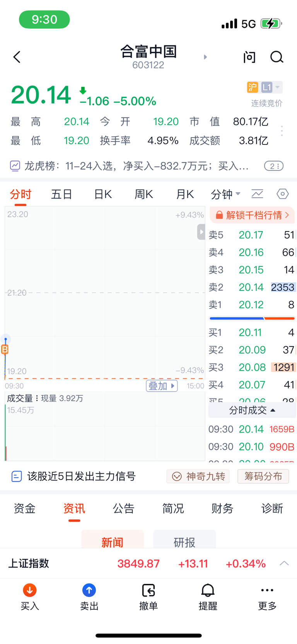297x644 pixels.
Task: Select 卖1 price 20.12 row
Action: (x=252, y=305)
